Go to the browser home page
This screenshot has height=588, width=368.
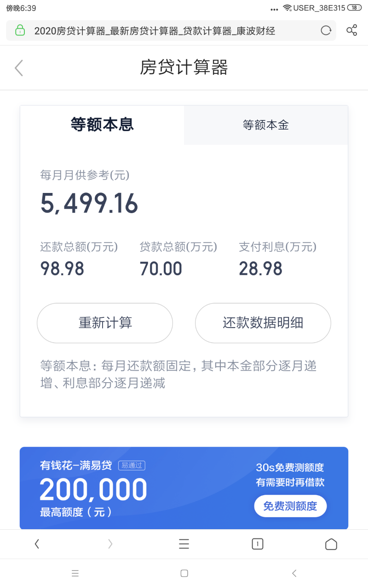[x=331, y=544]
